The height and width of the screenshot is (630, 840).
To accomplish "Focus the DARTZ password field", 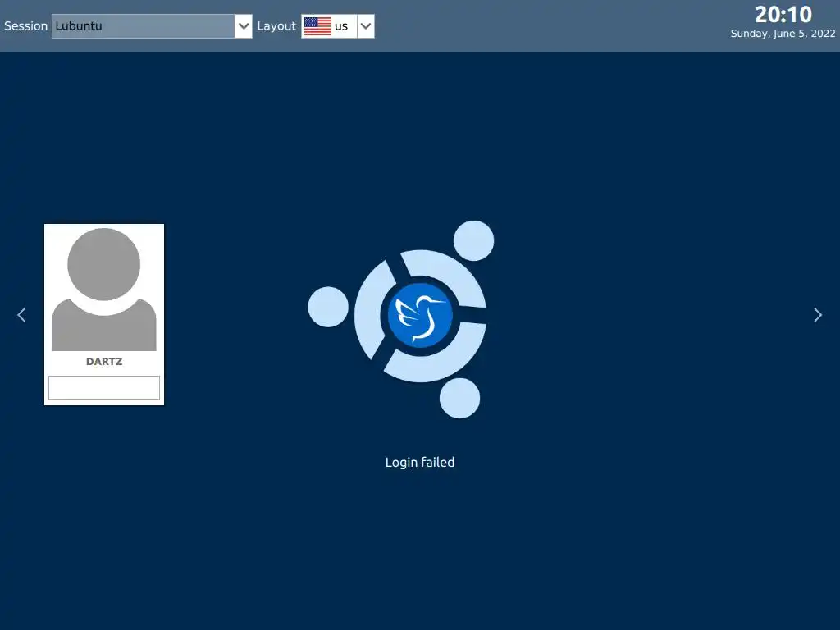I will pyautogui.click(x=104, y=388).
